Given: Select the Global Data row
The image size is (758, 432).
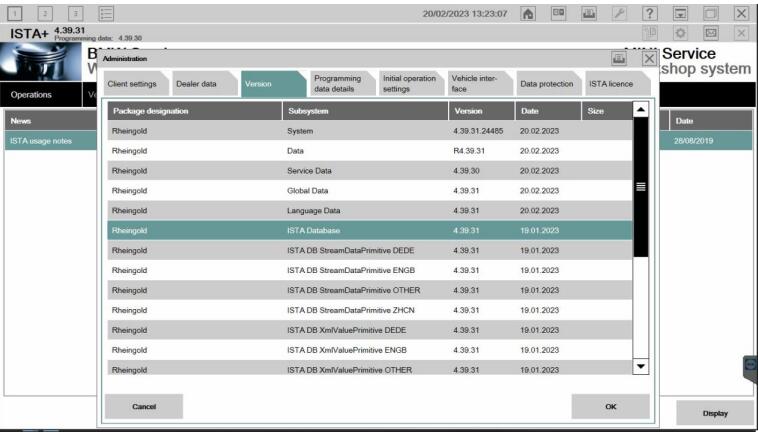Looking at the screenshot, I should pyautogui.click(x=370, y=190).
